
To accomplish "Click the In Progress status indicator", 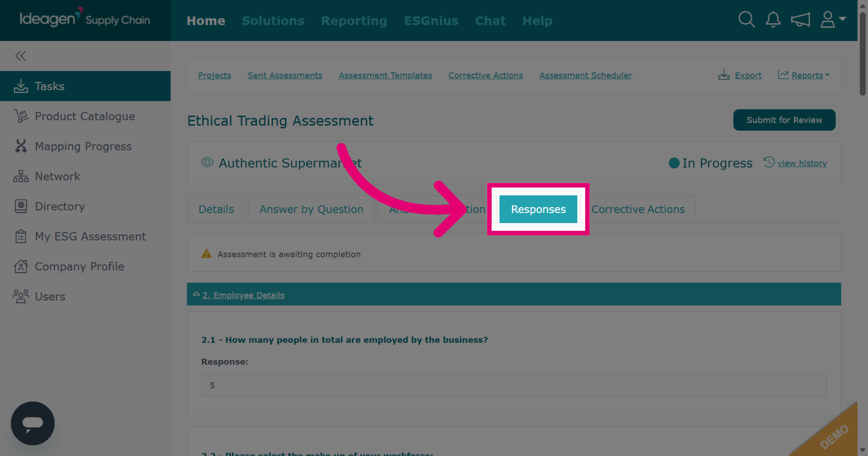I will (x=711, y=163).
